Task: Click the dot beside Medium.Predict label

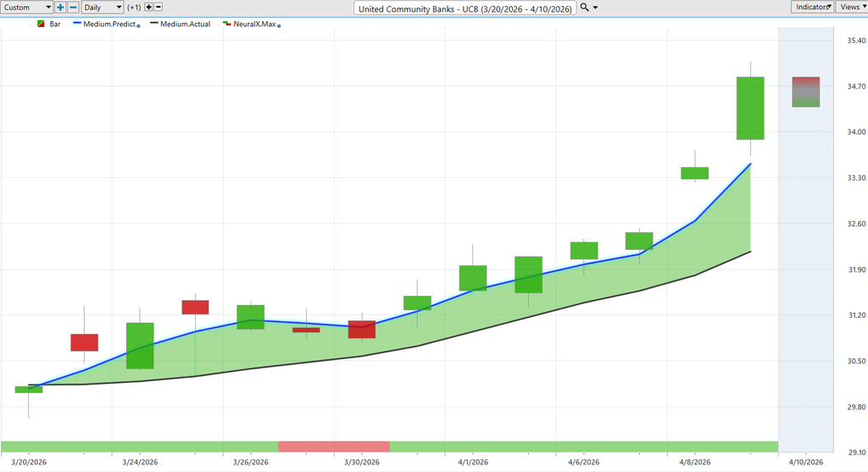Action: (138, 26)
